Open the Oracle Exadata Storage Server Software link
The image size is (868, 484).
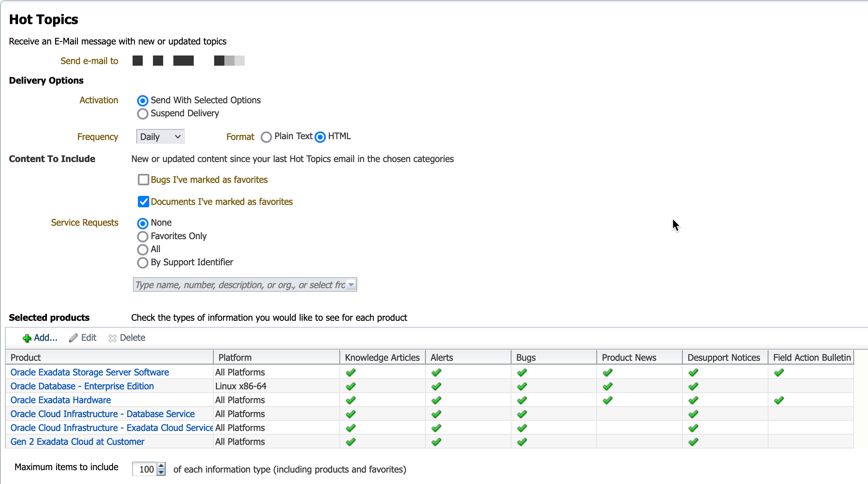coord(90,372)
